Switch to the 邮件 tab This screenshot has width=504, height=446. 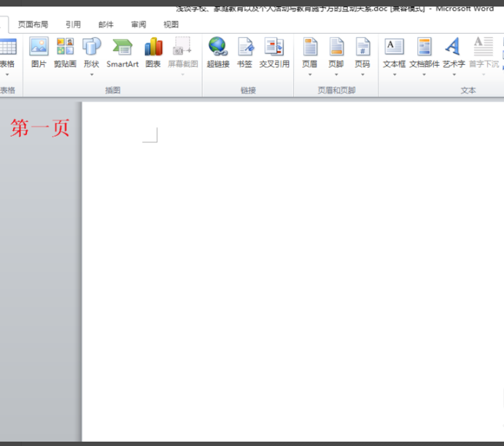106,25
